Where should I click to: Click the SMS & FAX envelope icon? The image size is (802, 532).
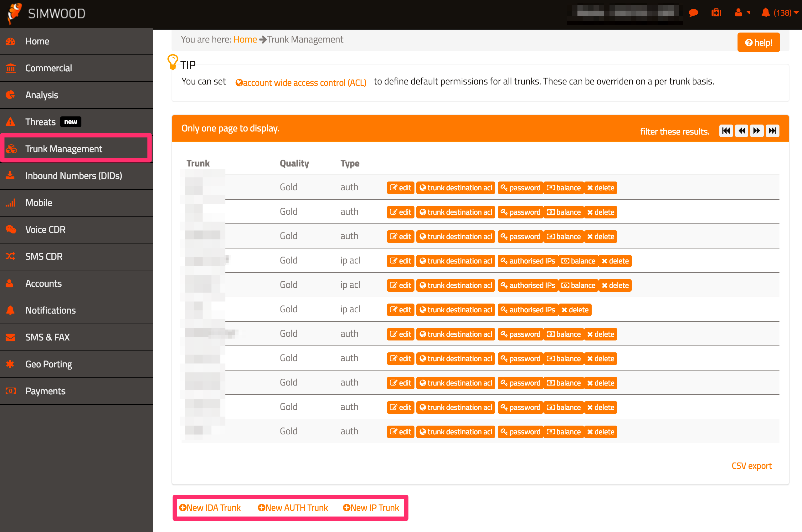[11, 337]
